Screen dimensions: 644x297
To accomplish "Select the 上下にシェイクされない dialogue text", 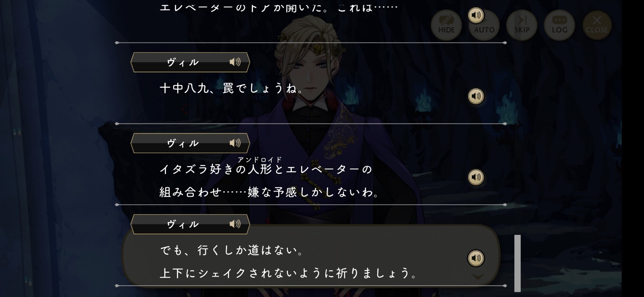I will tap(289, 274).
